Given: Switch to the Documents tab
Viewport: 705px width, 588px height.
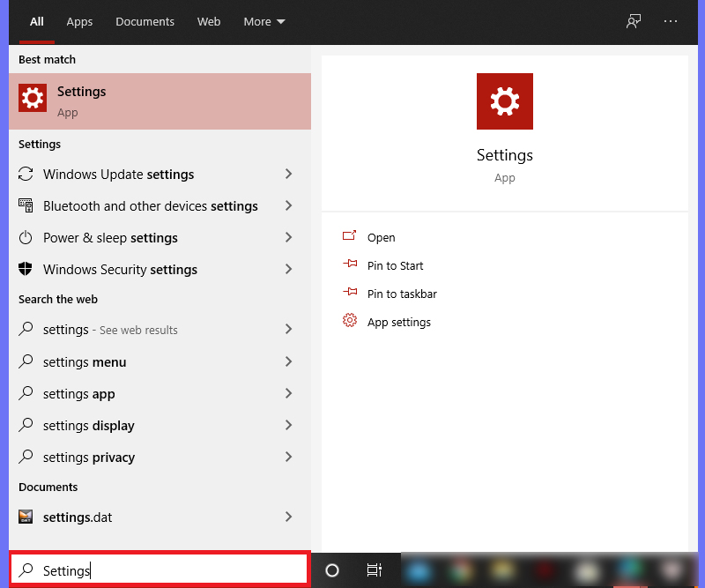Looking at the screenshot, I should coord(145,21).
